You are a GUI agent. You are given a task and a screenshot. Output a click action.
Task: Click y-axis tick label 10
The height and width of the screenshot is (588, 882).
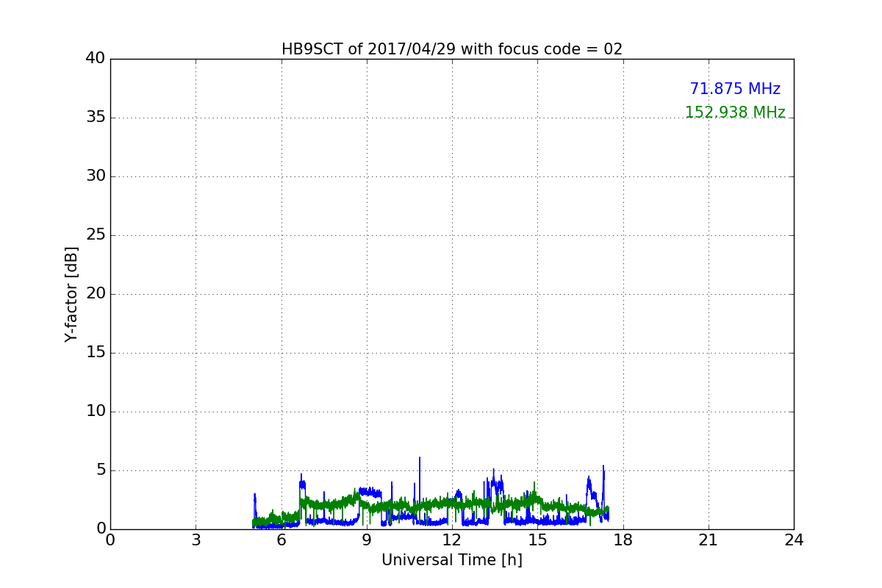(x=95, y=412)
